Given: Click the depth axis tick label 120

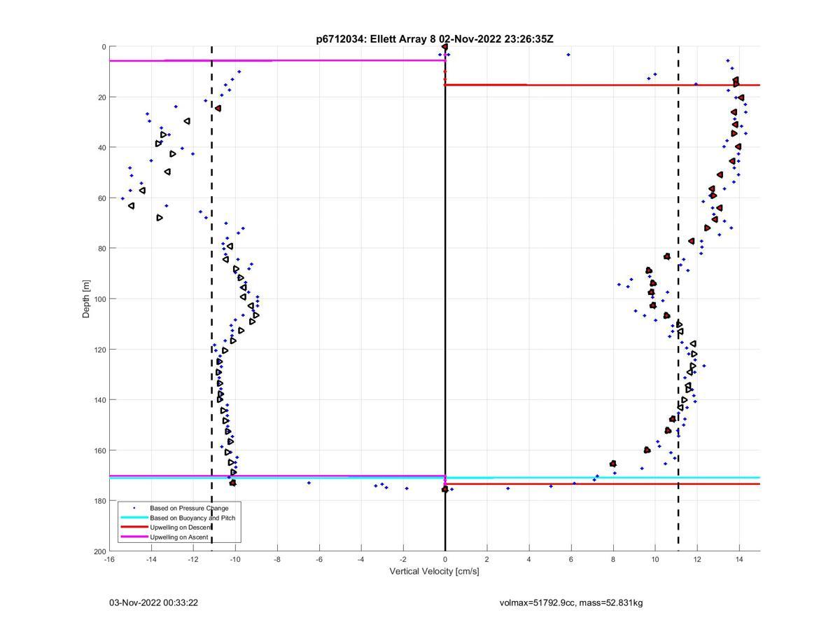Looking at the screenshot, I should (x=100, y=350).
